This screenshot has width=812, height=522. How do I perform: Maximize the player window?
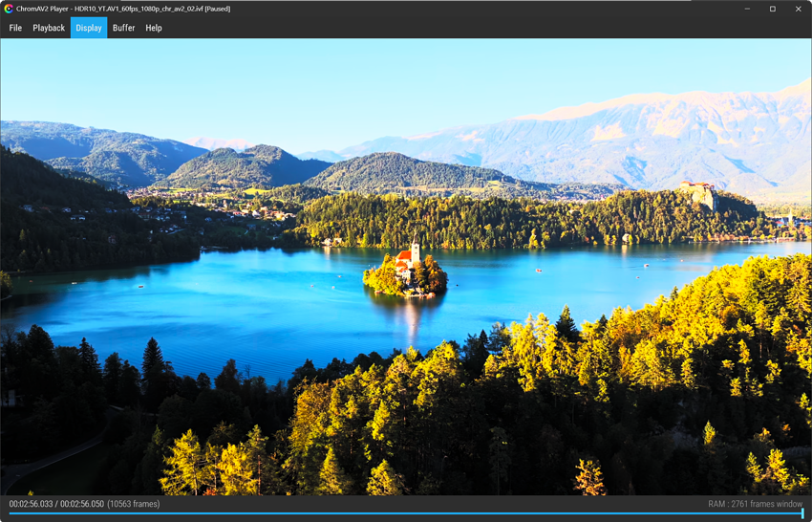[x=773, y=9]
